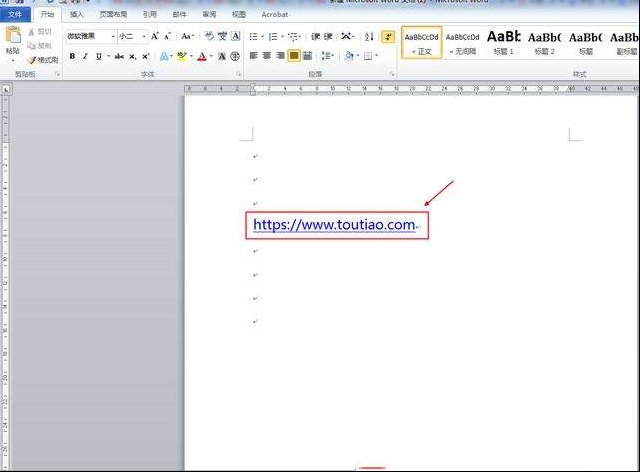
Task: Center text alignment icon
Action: (x=267, y=56)
